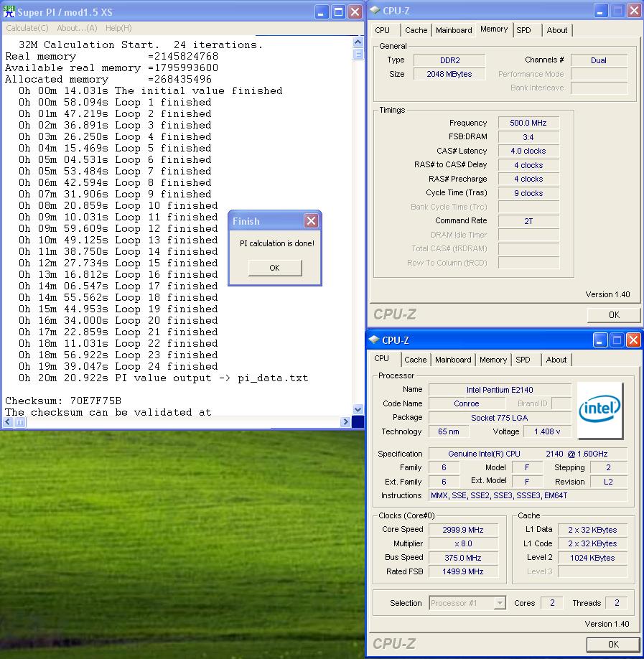Click the Code Name Conroe field
This screenshot has height=659, width=644.
coord(467,403)
